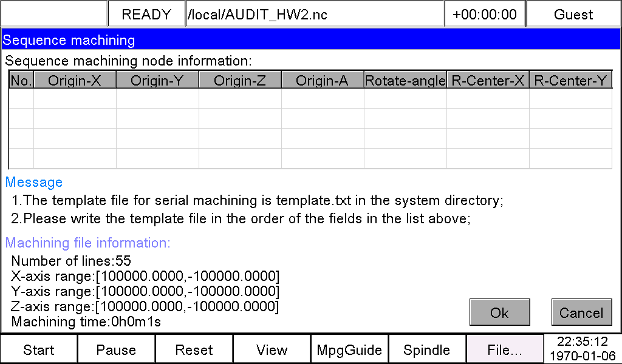
Task: Open the File... softkey
Action: click(505, 349)
